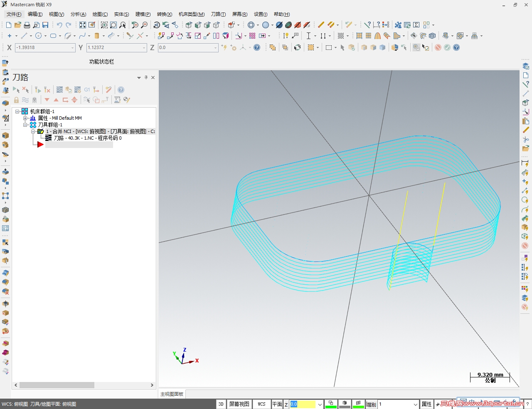Collapse the 机床群组-1 tree node
The height and width of the screenshot is (409, 532).
point(18,111)
